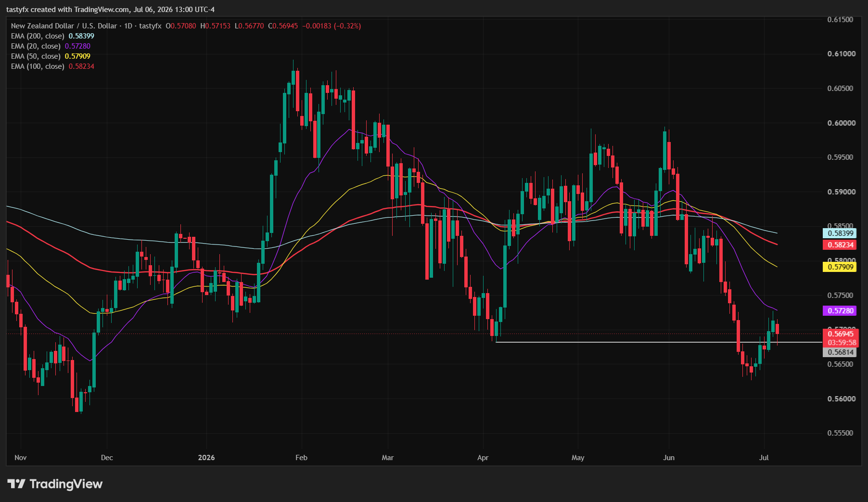Select the EMA (100, close) indicator legend label
This screenshot has width=868, height=502.
(x=38, y=66)
